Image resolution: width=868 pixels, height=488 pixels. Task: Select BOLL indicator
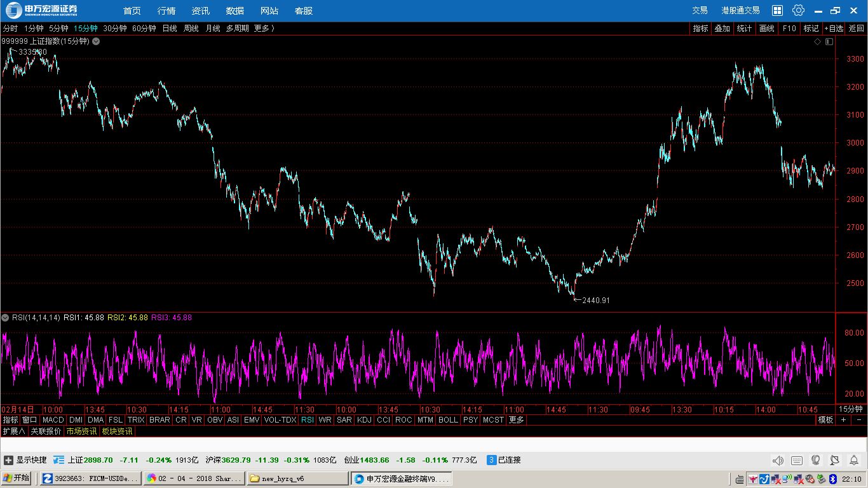tap(448, 420)
